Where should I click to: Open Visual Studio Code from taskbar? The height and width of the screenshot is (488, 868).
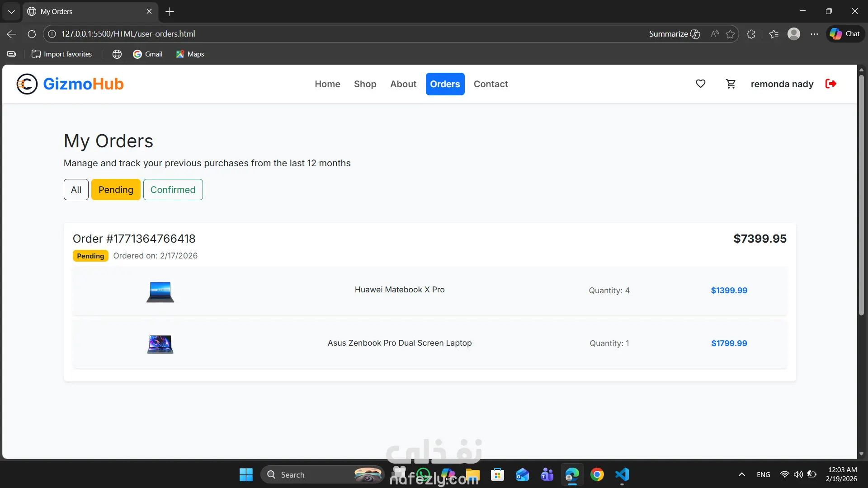coord(622,474)
